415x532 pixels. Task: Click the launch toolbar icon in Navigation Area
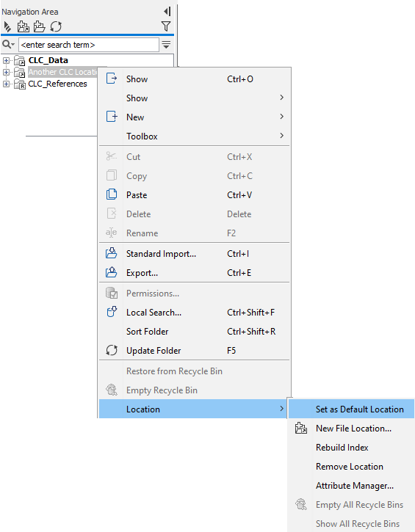point(7,26)
